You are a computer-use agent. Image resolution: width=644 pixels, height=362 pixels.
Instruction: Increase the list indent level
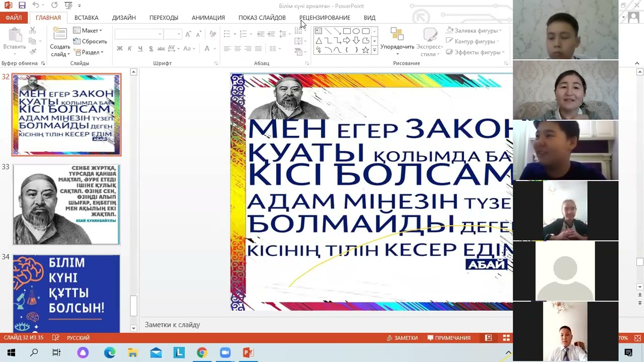click(272, 34)
